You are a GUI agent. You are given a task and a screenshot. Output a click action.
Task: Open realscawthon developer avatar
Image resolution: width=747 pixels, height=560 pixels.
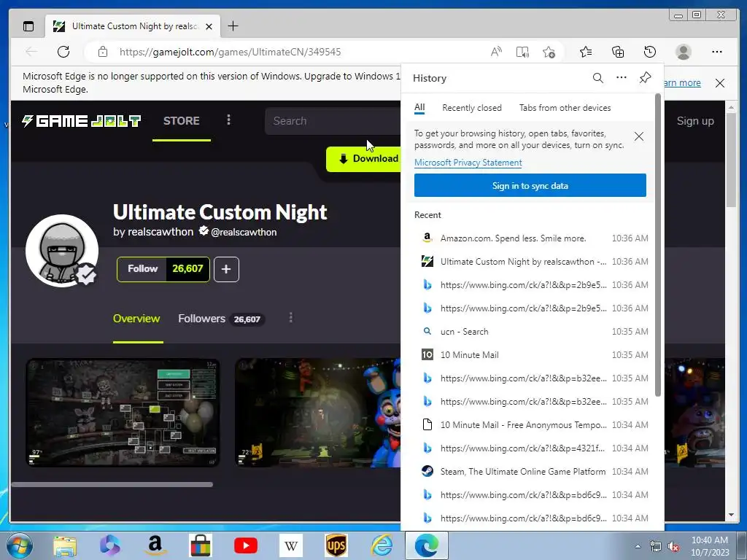(x=62, y=251)
